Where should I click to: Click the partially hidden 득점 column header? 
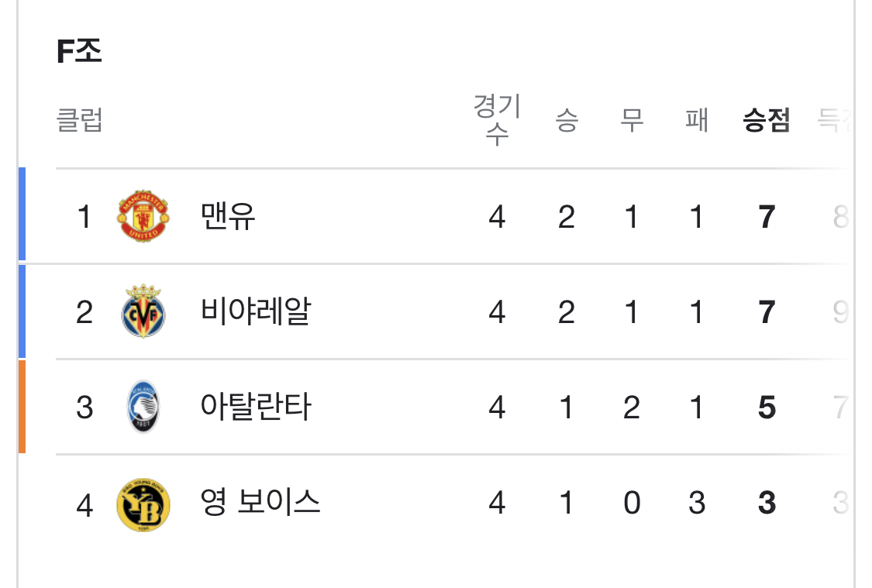[833, 119]
